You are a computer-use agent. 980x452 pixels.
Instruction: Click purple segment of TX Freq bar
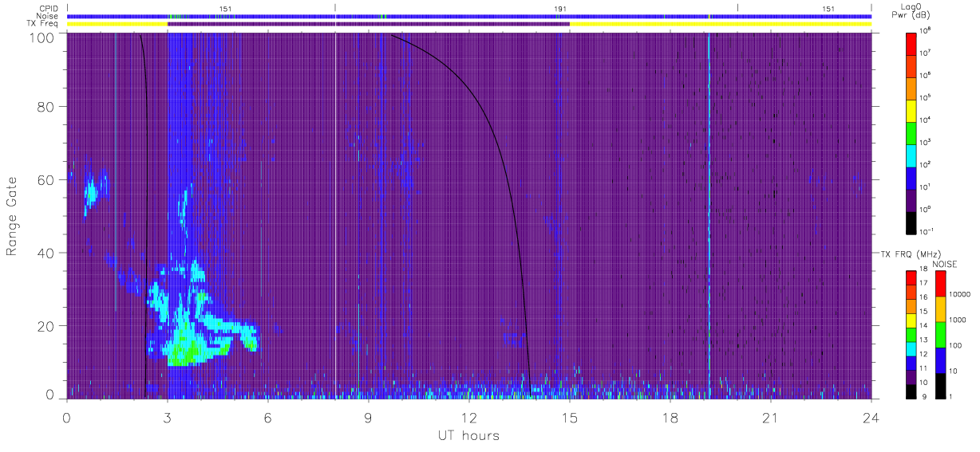pos(369,24)
